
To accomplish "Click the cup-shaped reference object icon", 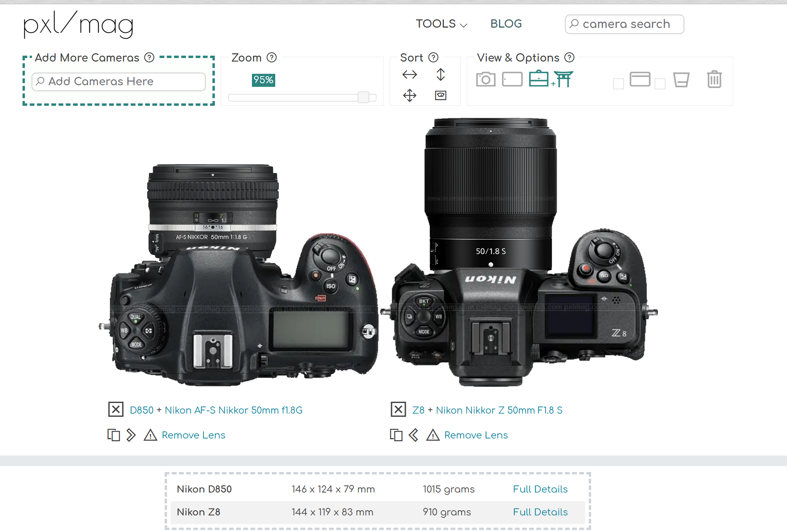I will click(681, 80).
